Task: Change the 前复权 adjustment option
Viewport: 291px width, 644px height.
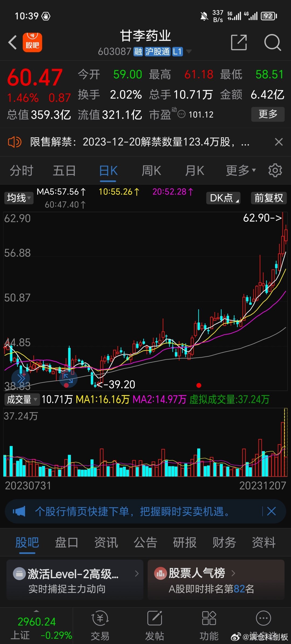Action: click(x=269, y=198)
